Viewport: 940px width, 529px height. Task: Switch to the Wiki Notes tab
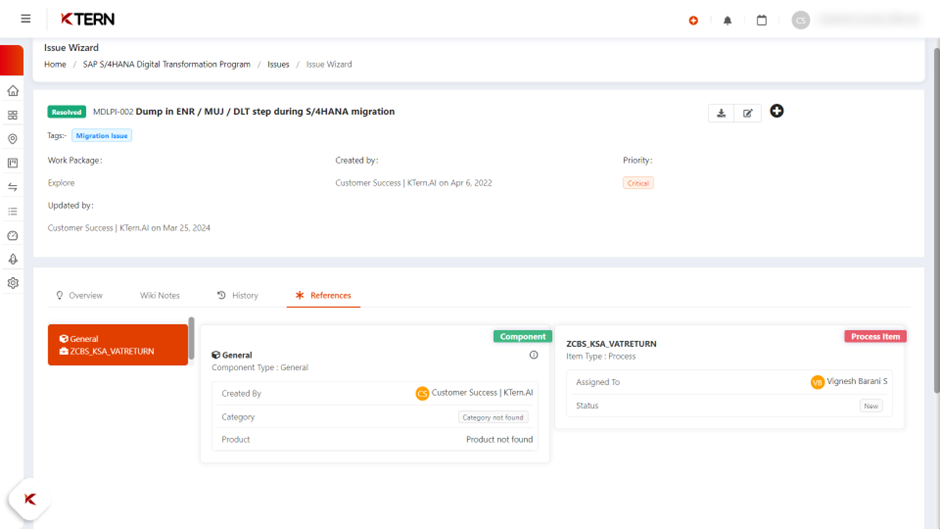tap(159, 295)
